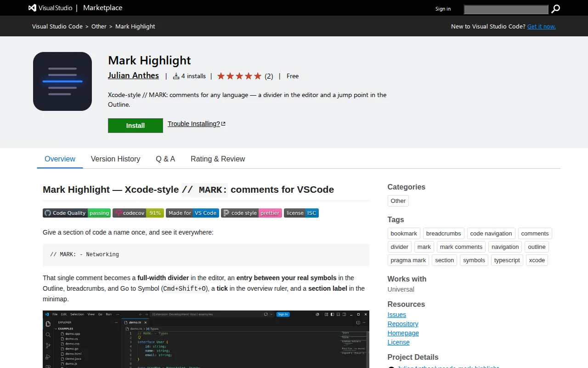Viewport: 588px width, 368px height.
Task: Click the VS Code demo screenshot
Action: coord(206,339)
